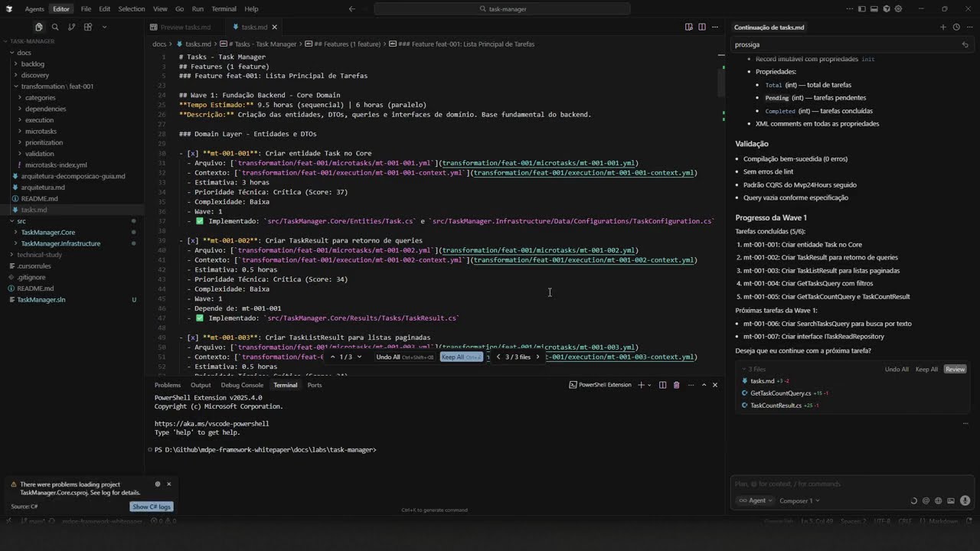This screenshot has width=980, height=551.
Task: Switch to the Agents mode
Action: tap(34, 9)
